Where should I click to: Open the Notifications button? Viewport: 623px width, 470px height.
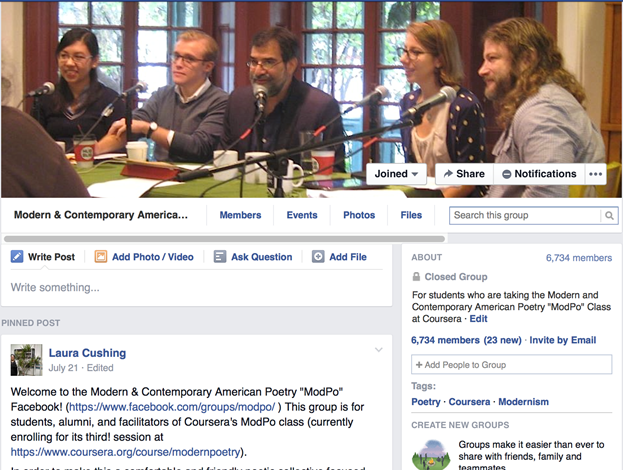(539, 174)
